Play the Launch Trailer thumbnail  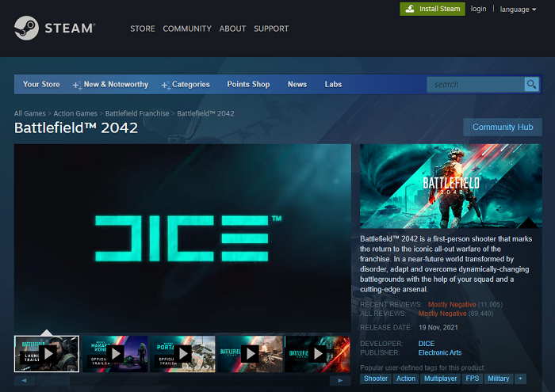[x=47, y=353]
